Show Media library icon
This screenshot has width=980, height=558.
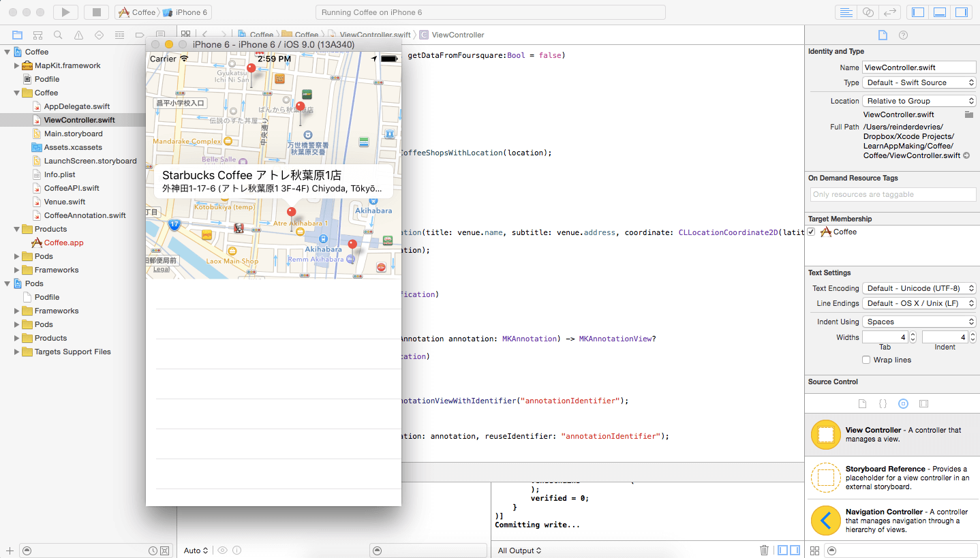tap(923, 403)
